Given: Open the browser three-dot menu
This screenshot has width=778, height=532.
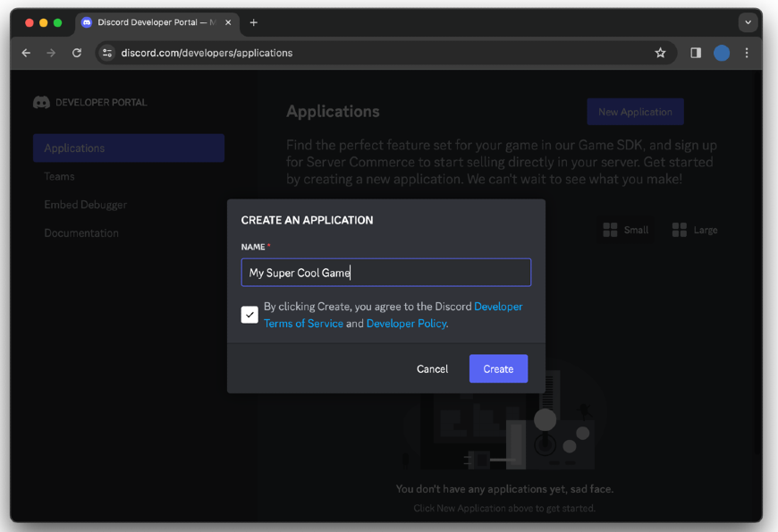Looking at the screenshot, I should (x=747, y=53).
